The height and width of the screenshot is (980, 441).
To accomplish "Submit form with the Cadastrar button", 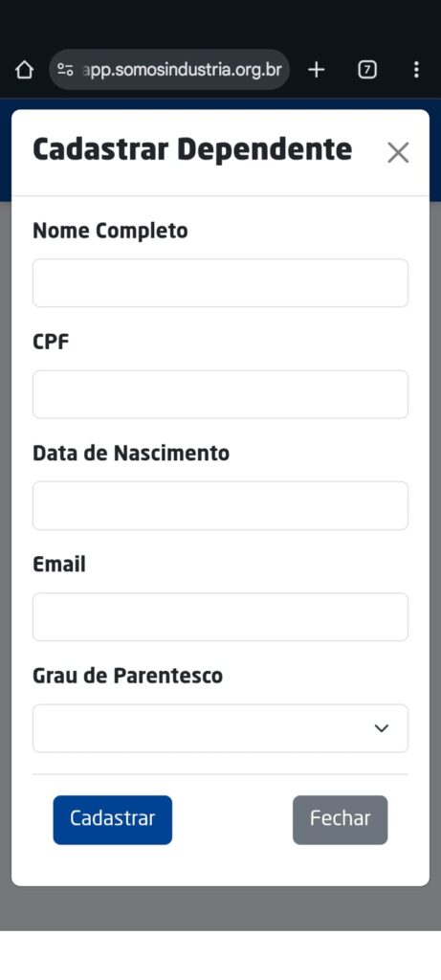I will click(x=113, y=819).
